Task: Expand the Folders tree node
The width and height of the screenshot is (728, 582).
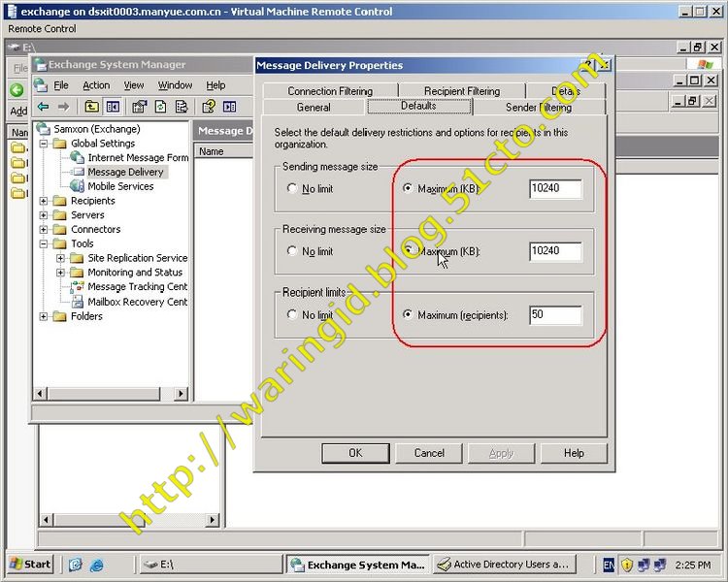Action: [44, 316]
